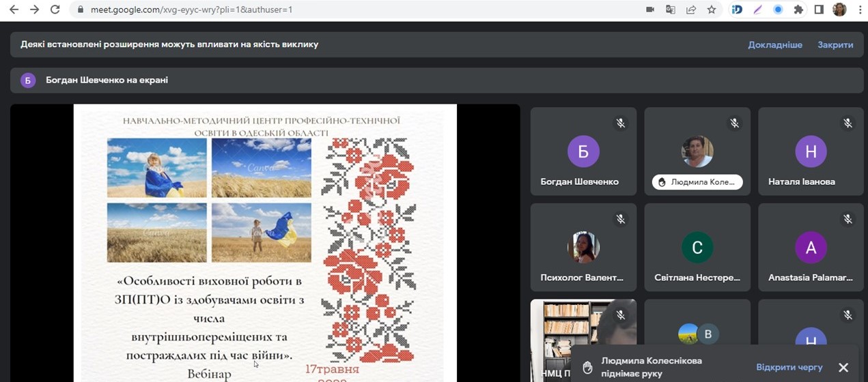Open the Extensions puzzle icon
This screenshot has width=868, height=382.
coord(798,10)
